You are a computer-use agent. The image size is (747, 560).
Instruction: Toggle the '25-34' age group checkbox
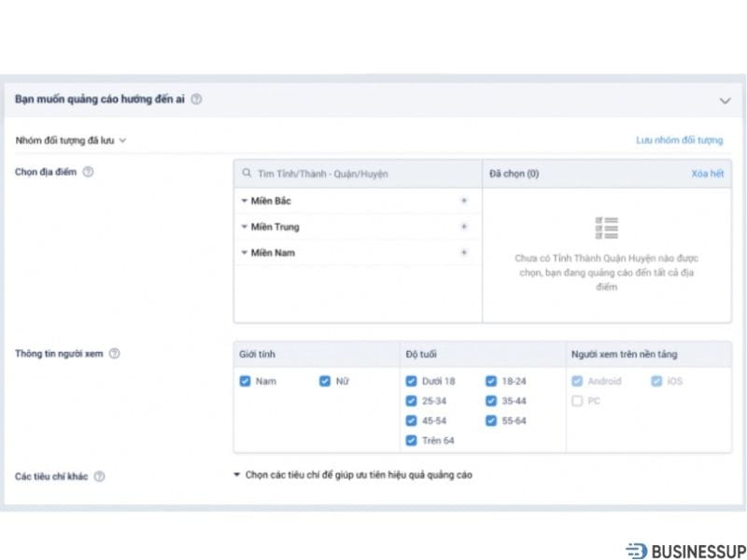pyautogui.click(x=412, y=400)
